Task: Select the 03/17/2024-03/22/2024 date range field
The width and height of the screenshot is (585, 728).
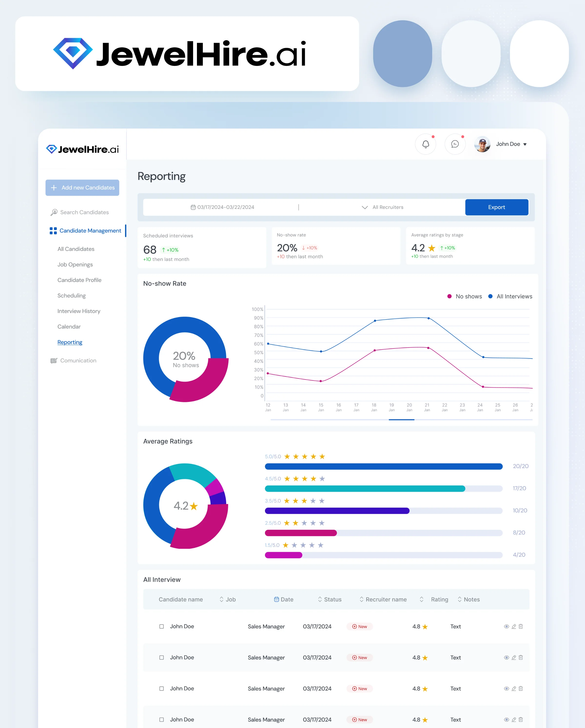Action: tap(223, 207)
